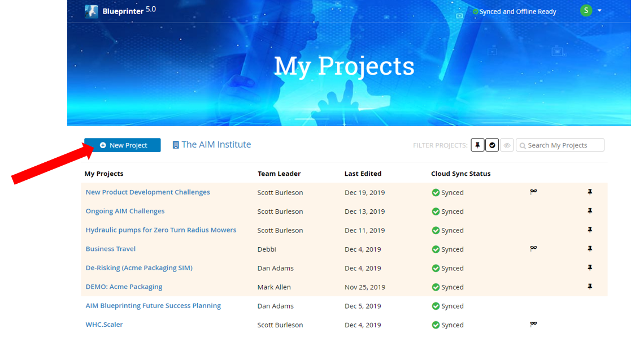Click the Search My Projects field

[x=560, y=145]
